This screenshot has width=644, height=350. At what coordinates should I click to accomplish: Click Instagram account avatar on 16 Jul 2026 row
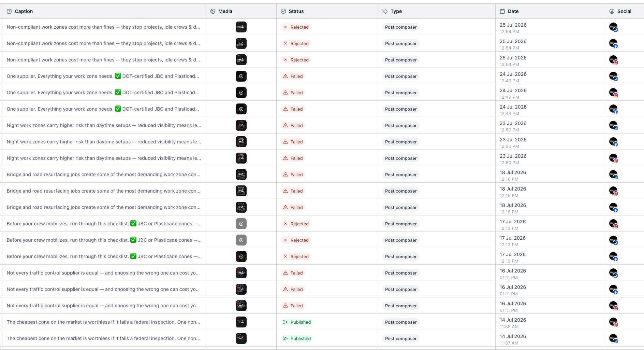[x=613, y=306]
